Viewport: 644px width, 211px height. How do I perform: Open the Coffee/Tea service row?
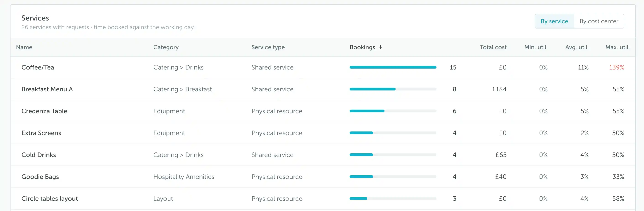(x=323, y=67)
